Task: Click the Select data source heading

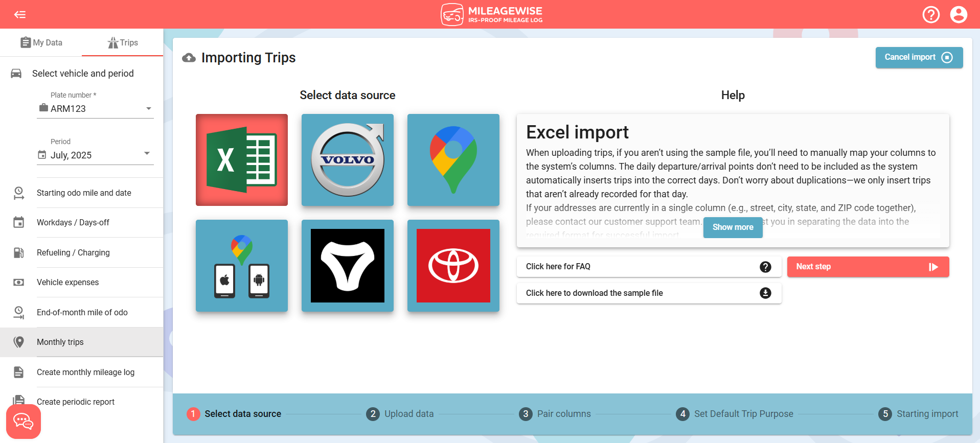Action: coord(348,95)
